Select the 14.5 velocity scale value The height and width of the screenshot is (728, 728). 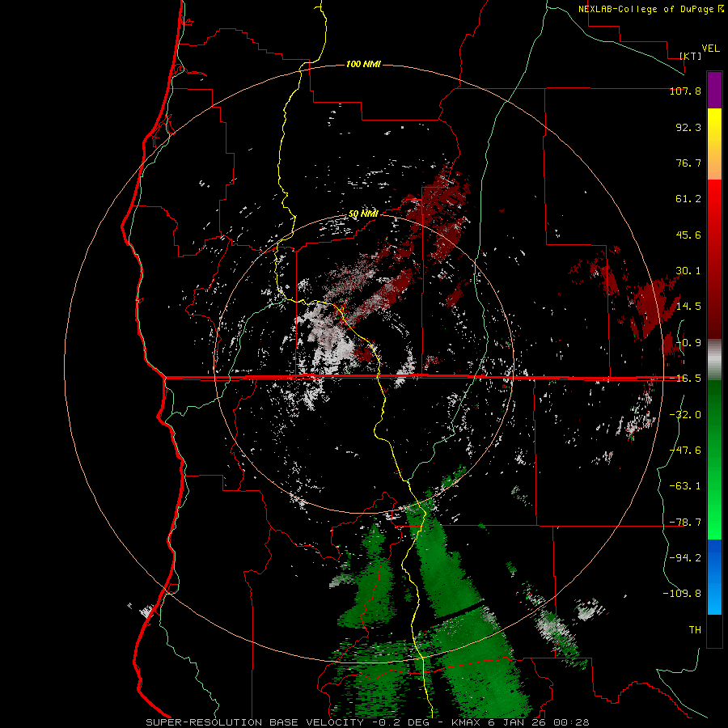[x=688, y=307]
